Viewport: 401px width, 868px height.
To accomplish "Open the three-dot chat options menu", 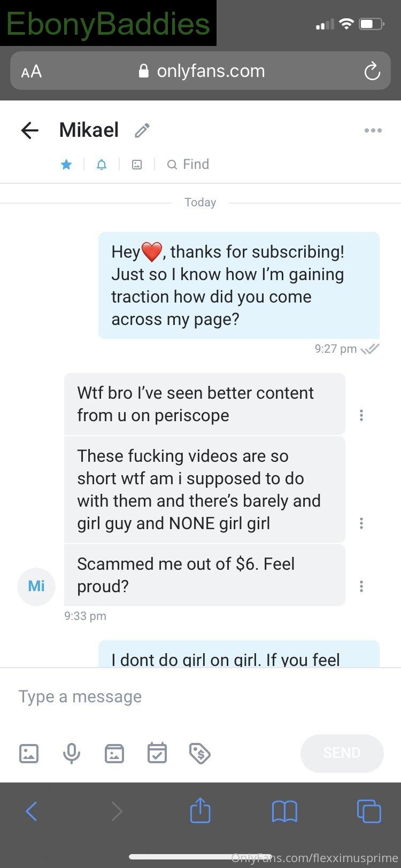I will [373, 130].
